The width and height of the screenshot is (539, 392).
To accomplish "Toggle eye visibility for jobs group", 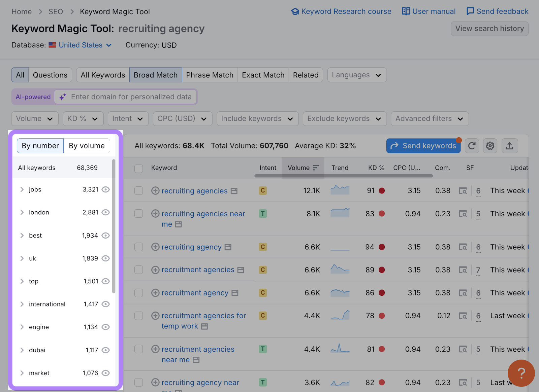I will (x=106, y=190).
